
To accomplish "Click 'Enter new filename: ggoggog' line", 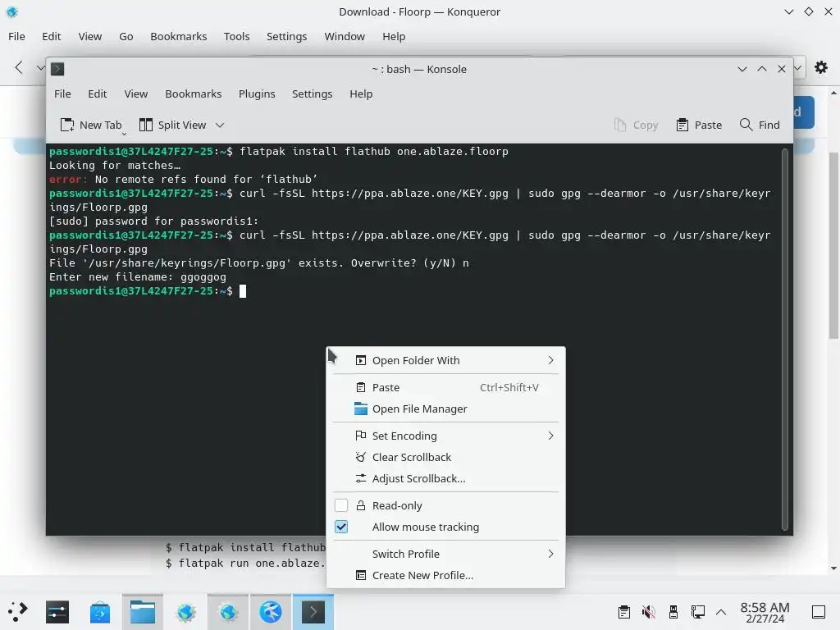I will click(x=138, y=277).
